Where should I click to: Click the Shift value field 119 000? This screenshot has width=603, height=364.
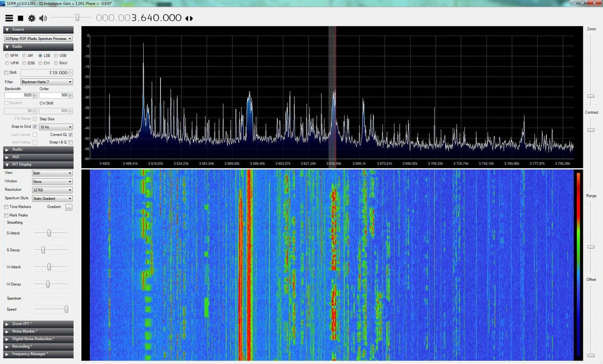pos(46,73)
